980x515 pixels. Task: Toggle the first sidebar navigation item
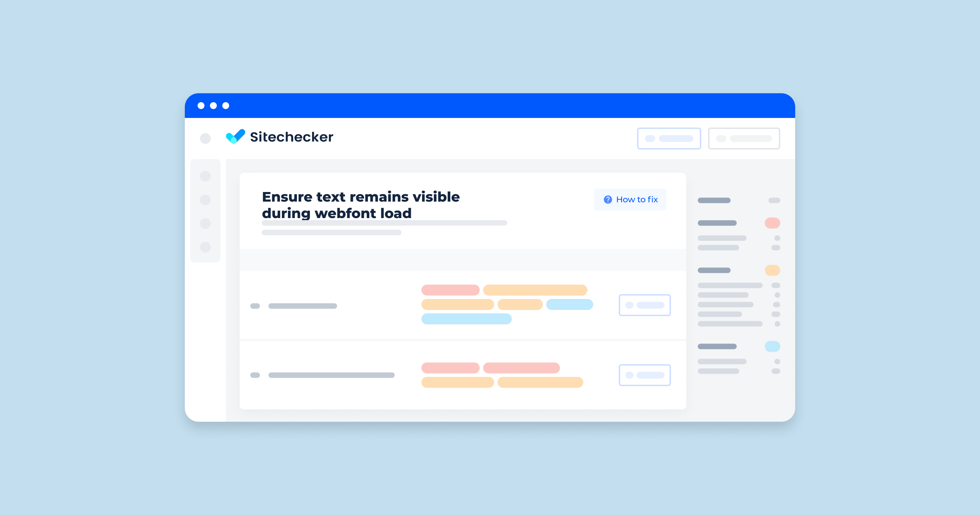(x=206, y=176)
